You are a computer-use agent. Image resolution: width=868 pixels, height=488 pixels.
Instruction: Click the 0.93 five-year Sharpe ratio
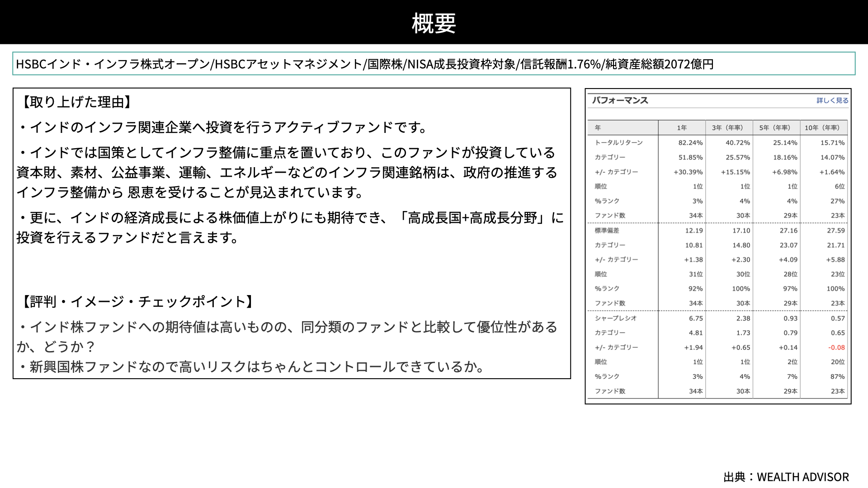click(790, 318)
